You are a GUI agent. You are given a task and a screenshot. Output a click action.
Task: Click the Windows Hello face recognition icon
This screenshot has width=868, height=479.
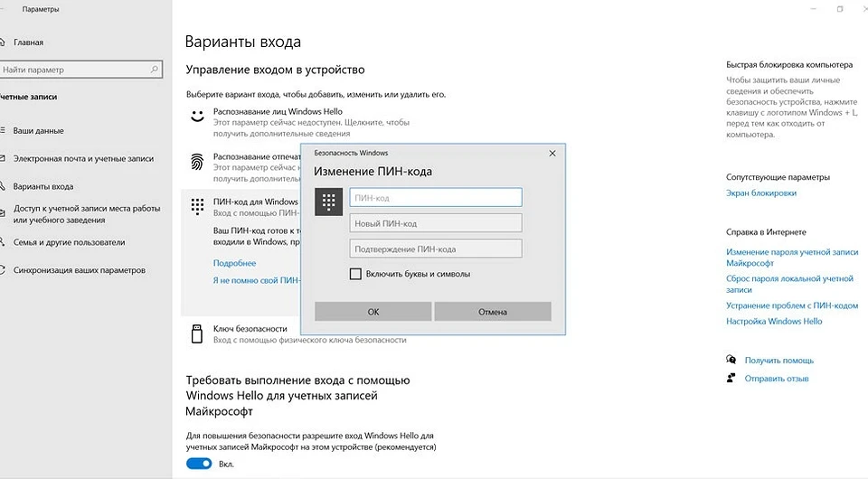tap(197, 116)
